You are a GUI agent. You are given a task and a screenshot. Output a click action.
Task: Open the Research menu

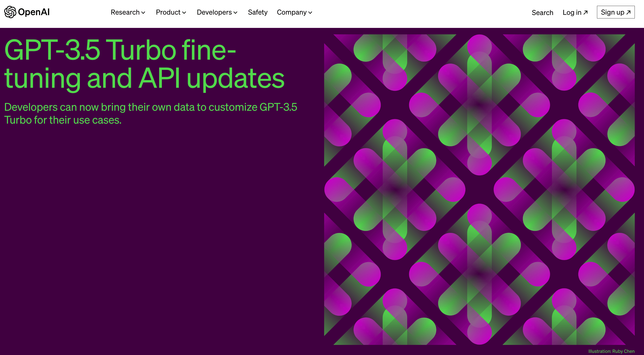(125, 12)
